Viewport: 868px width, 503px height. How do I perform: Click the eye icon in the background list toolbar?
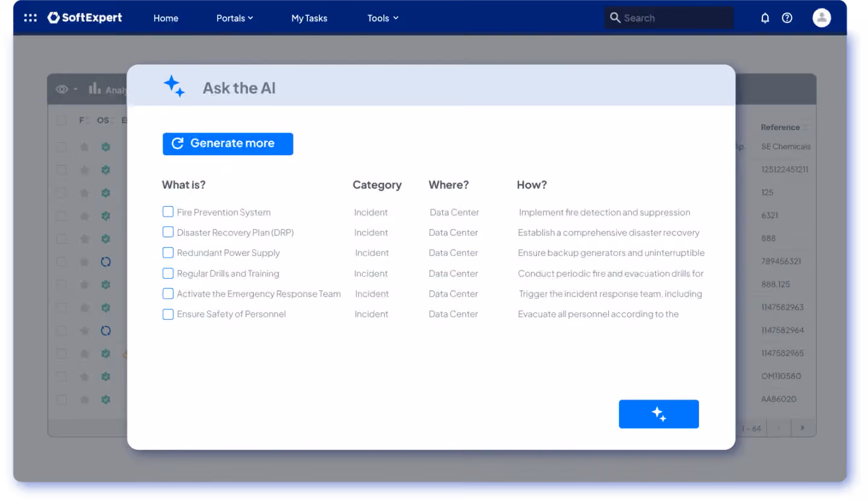click(61, 89)
